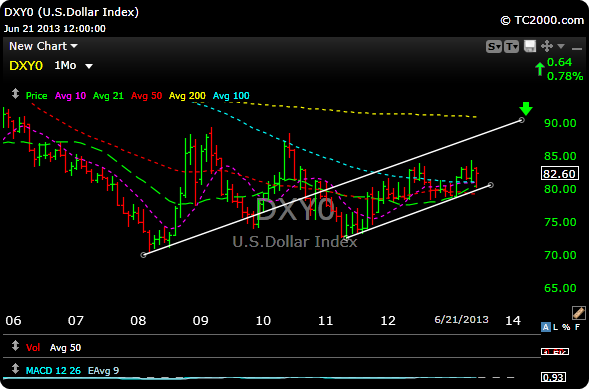Toggle percent scale with the % button

coord(566,327)
